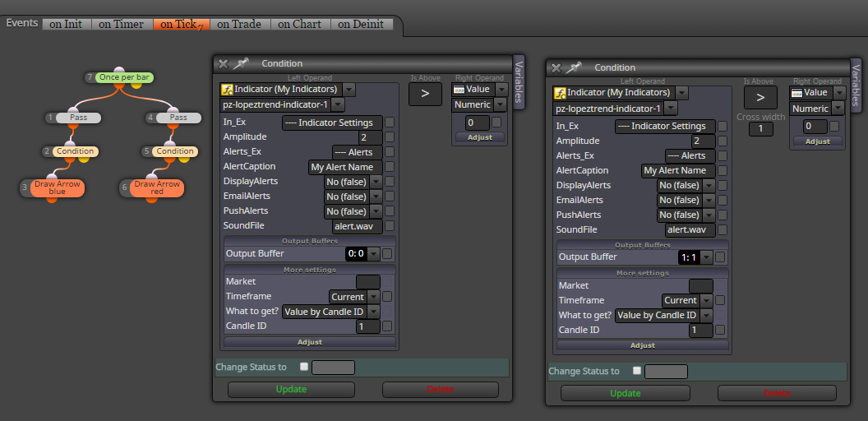
Task: Click the Candle ID field in right panel
Action: 701,331
